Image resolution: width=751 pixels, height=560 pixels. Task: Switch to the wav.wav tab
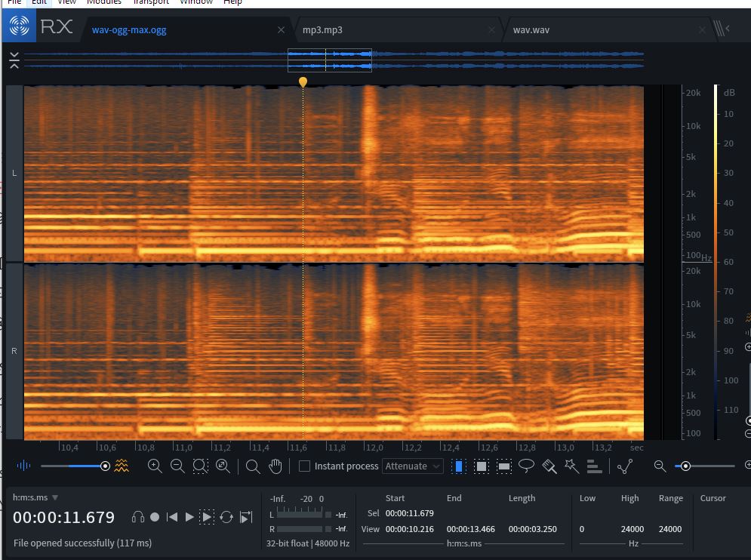point(531,30)
